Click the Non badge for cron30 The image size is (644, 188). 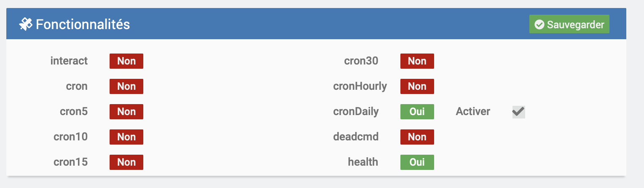click(417, 61)
